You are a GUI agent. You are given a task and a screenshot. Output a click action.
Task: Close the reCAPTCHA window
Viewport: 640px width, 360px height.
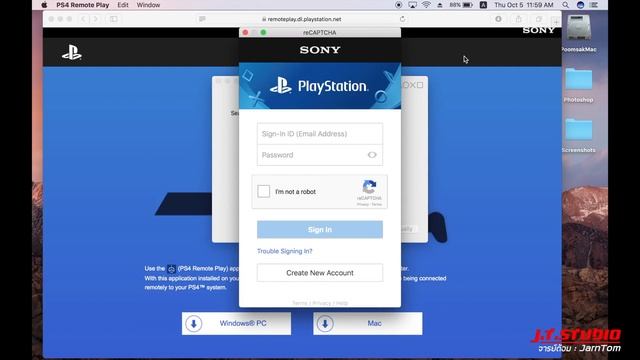tap(245, 32)
